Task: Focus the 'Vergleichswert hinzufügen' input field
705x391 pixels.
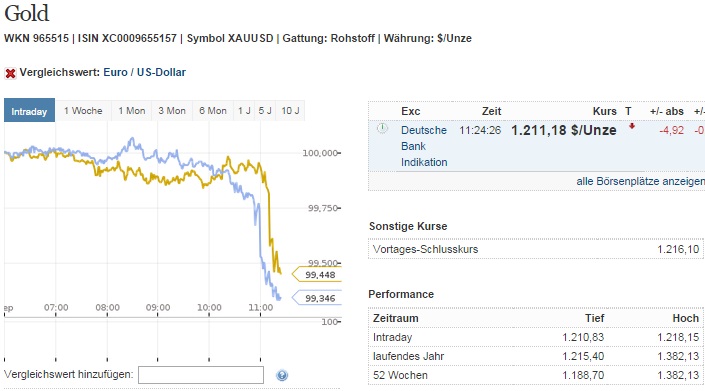Action: pyautogui.click(x=201, y=375)
